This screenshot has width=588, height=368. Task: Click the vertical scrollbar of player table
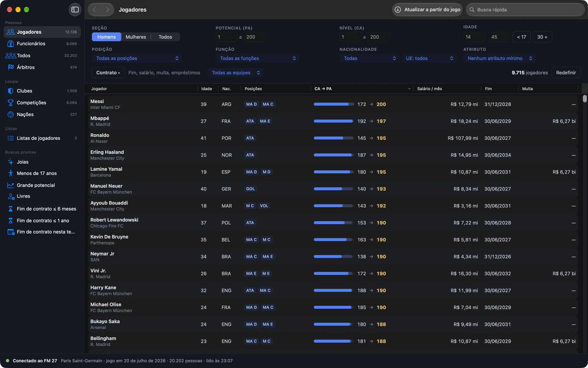[x=585, y=99]
